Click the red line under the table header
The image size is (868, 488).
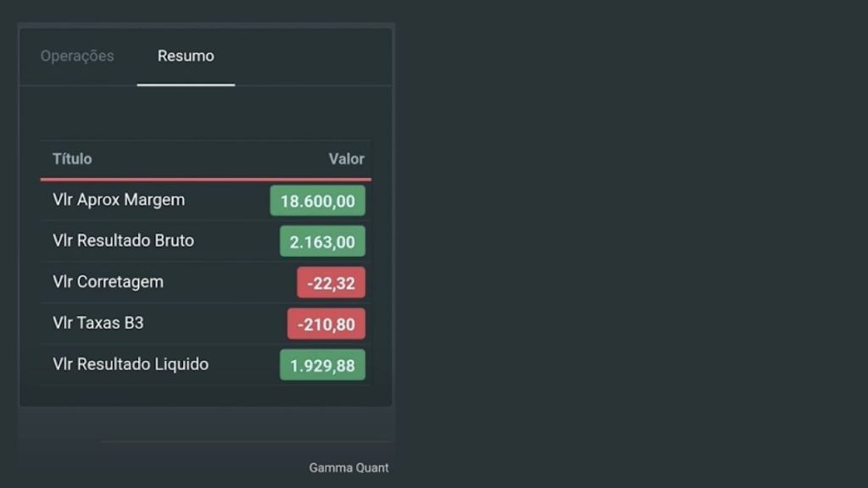pyautogui.click(x=205, y=180)
